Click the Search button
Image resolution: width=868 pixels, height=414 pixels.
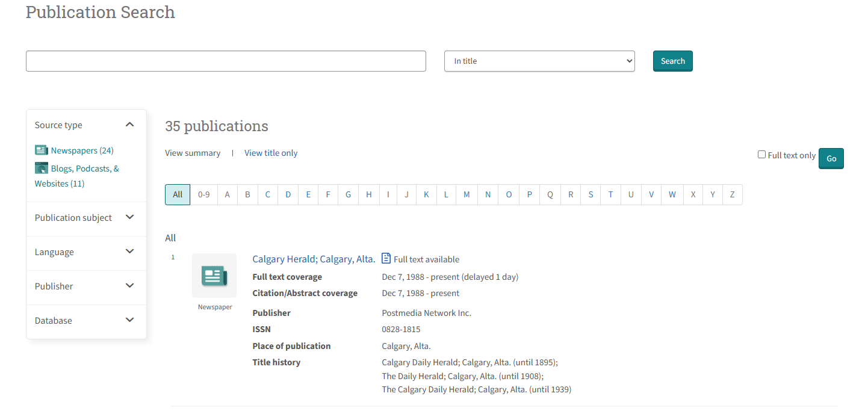tap(672, 61)
